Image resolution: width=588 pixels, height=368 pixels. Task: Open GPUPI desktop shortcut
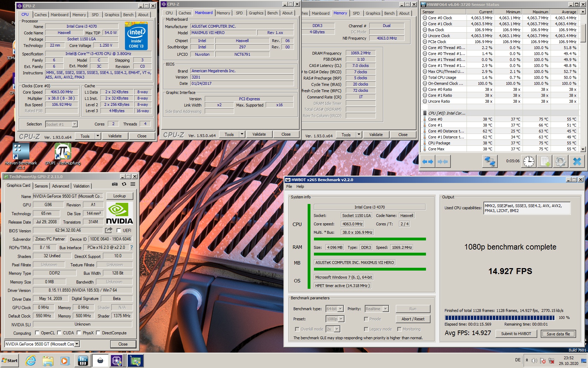63,154
